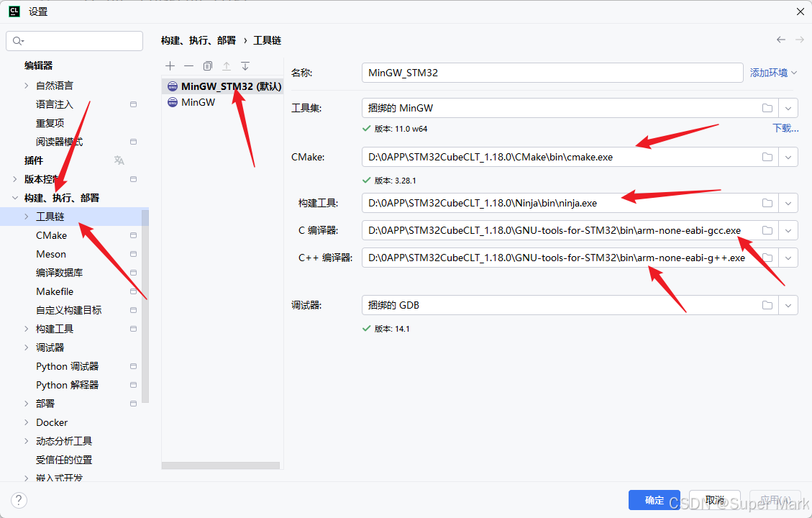Select MinGW_STM32 (默认) toolchain
This screenshot has height=518, width=812.
tap(223, 86)
